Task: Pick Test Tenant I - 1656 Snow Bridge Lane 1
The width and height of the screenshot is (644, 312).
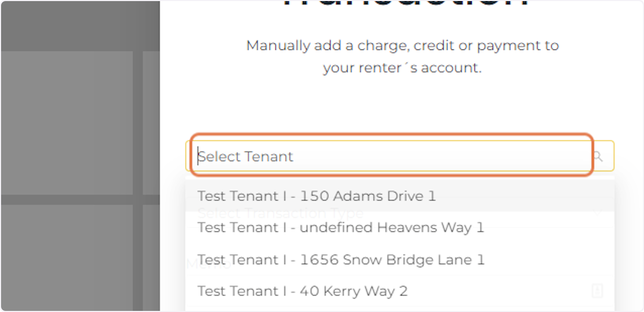Action: tap(341, 259)
